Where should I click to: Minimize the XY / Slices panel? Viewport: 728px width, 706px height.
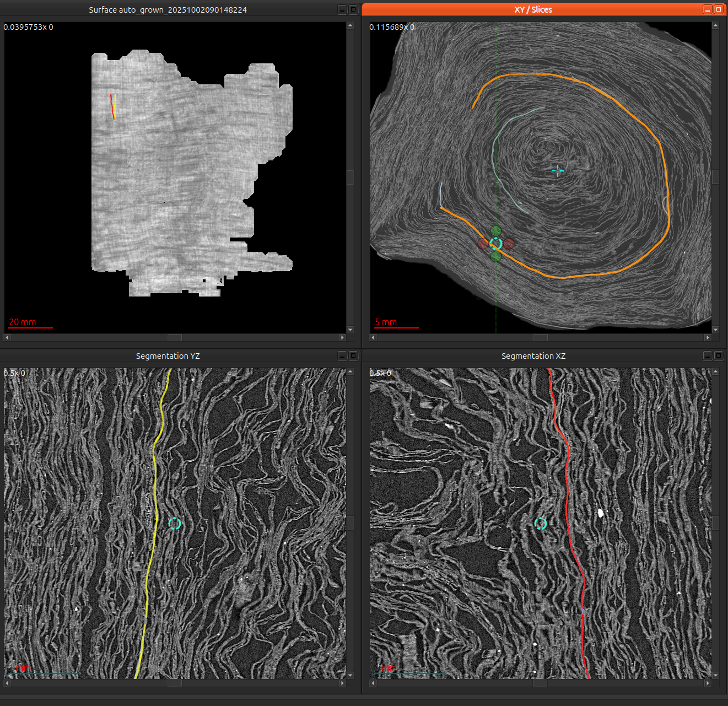tap(708, 9)
